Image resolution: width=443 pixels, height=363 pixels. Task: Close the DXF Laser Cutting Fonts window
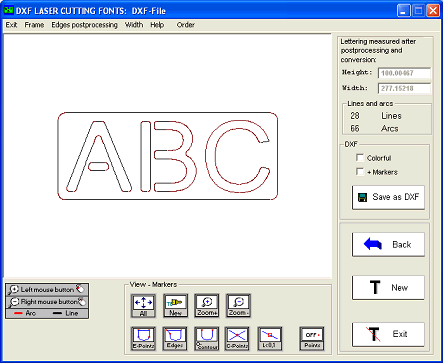pos(433,11)
